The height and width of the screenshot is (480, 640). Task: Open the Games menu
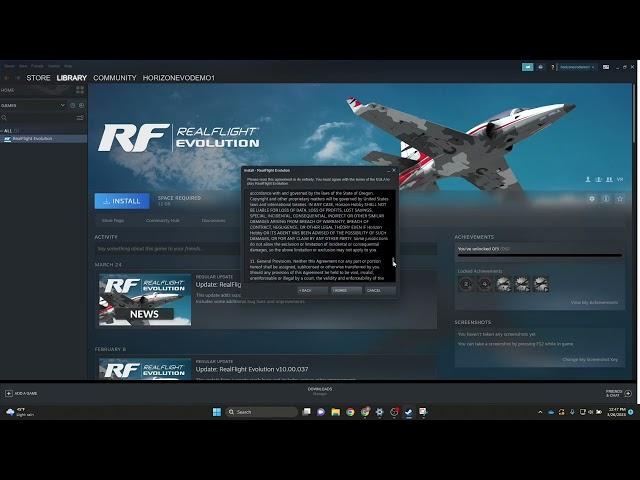click(x=53, y=66)
